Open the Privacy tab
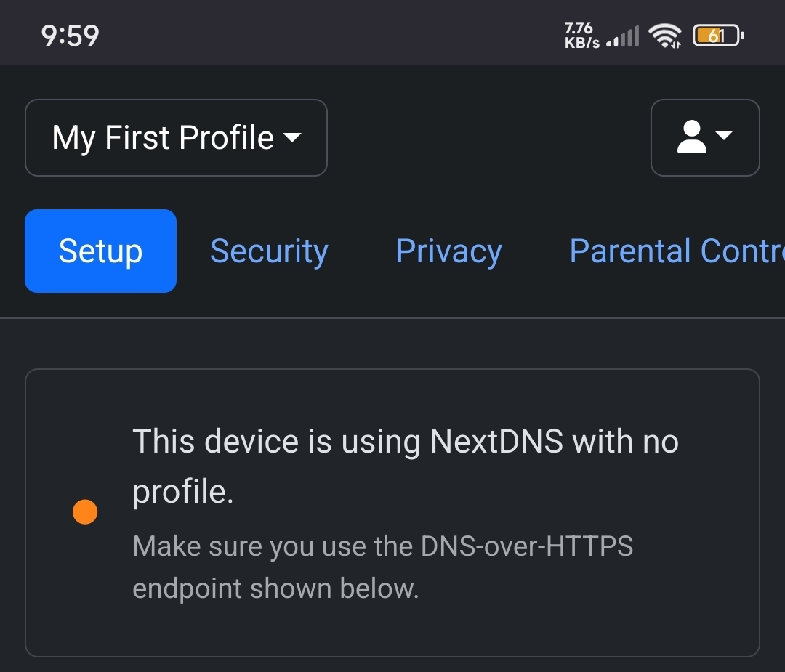Screen dimensions: 785x672 (448, 251)
